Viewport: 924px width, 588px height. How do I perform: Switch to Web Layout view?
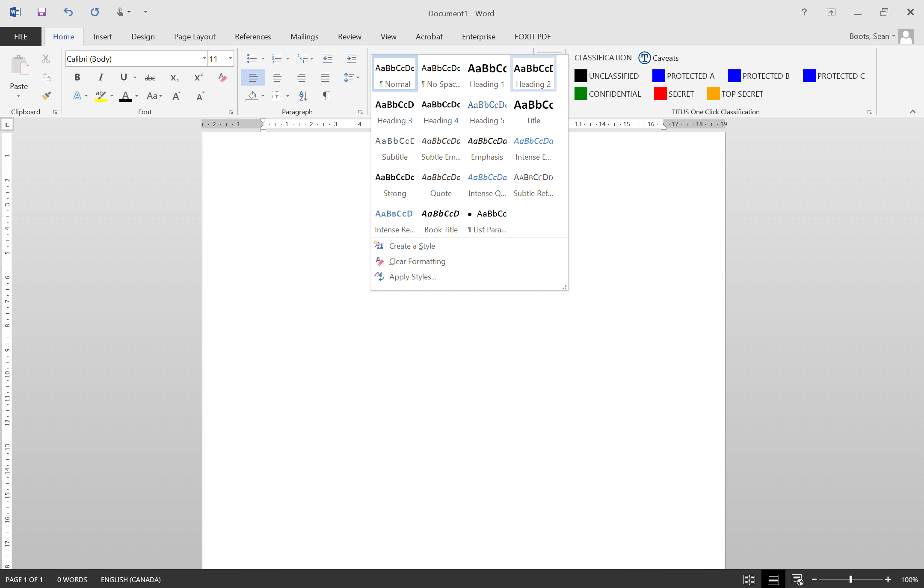[797, 579]
